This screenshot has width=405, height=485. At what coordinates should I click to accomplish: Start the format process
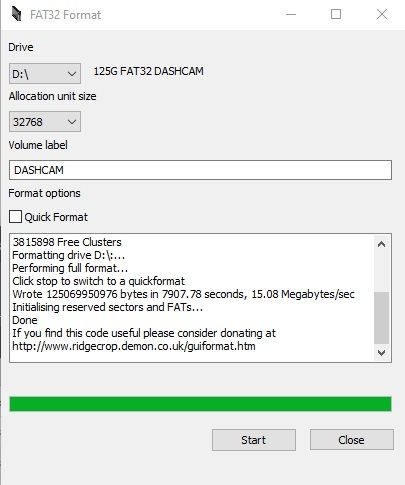point(254,440)
